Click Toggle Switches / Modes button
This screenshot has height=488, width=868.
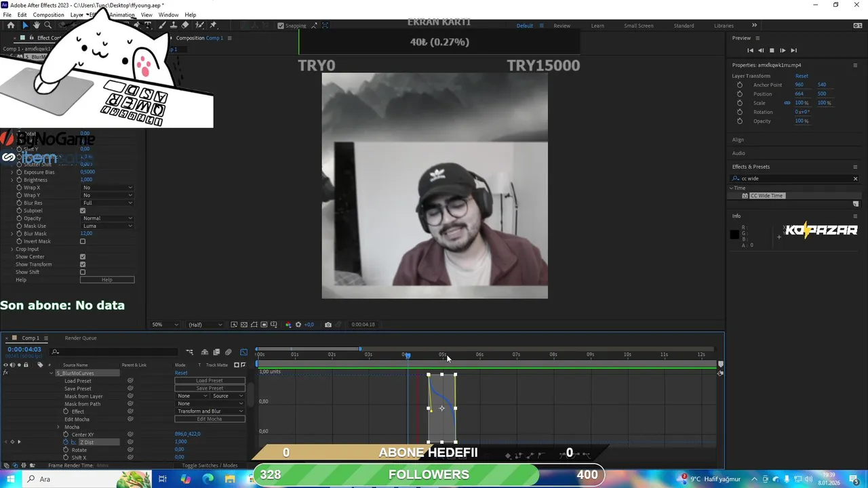coord(210,466)
